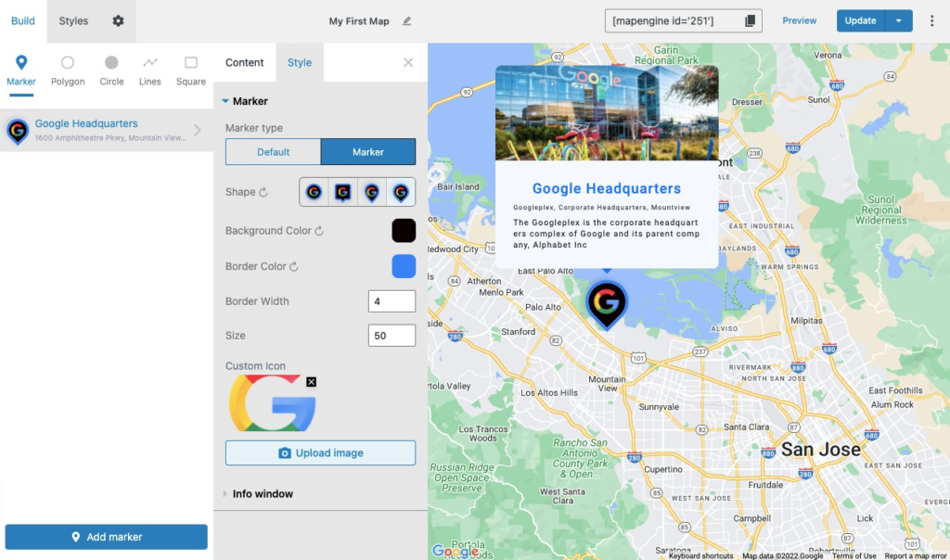Click the Add marker button
The image size is (950, 560).
pyautogui.click(x=106, y=537)
